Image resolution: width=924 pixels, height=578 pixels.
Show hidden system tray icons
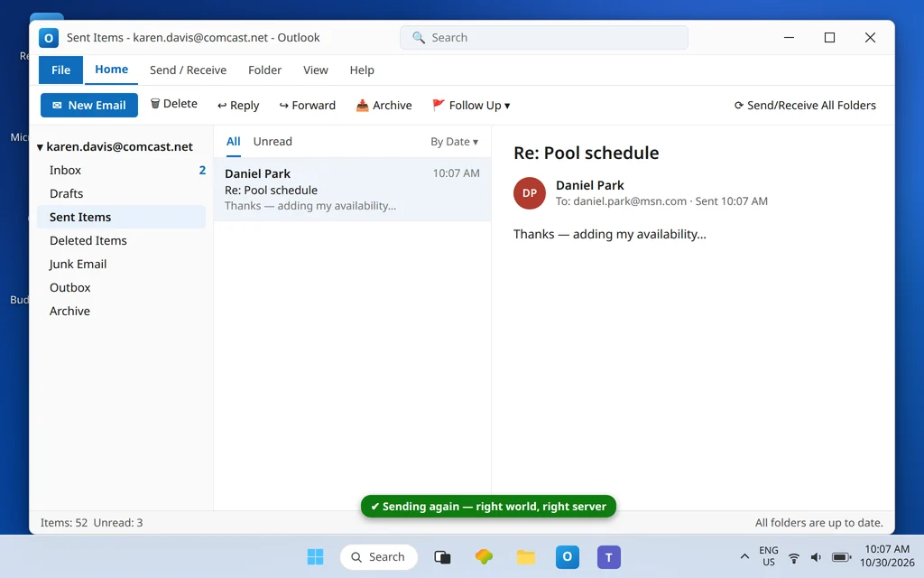[744, 556]
